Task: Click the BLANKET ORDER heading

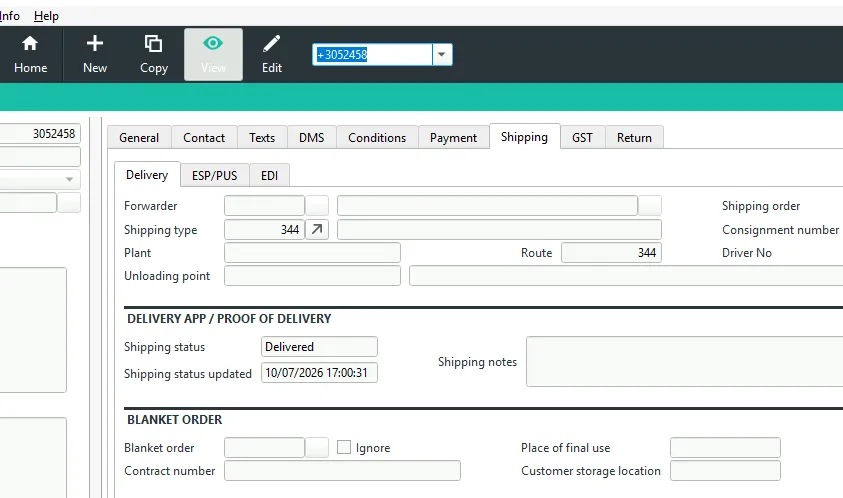Action: [174, 420]
